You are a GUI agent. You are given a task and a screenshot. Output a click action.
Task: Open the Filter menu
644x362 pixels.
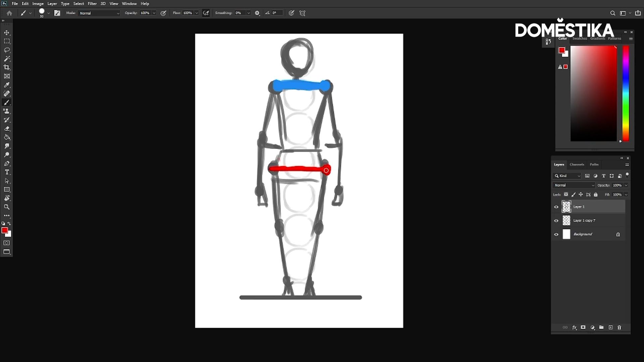(92, 4)
